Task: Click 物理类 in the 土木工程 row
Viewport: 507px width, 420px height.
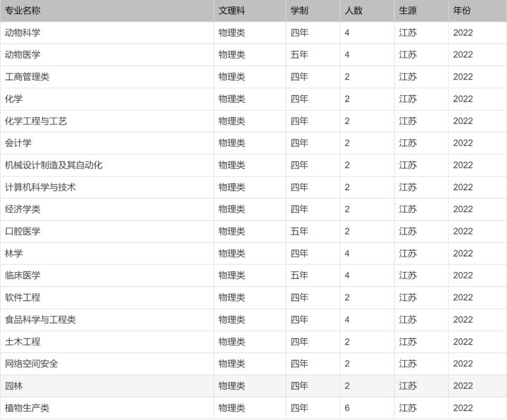Action: pos(232,342)
